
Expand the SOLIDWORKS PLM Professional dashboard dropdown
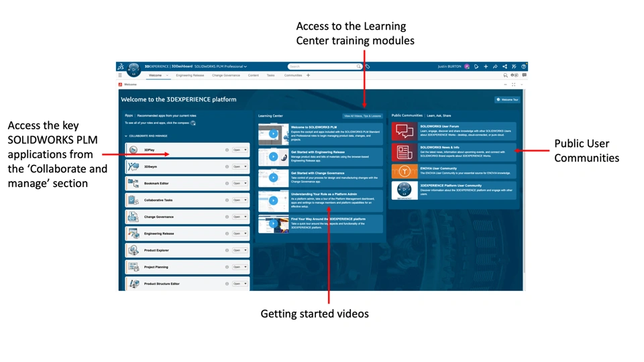click(x=246, y=66)
